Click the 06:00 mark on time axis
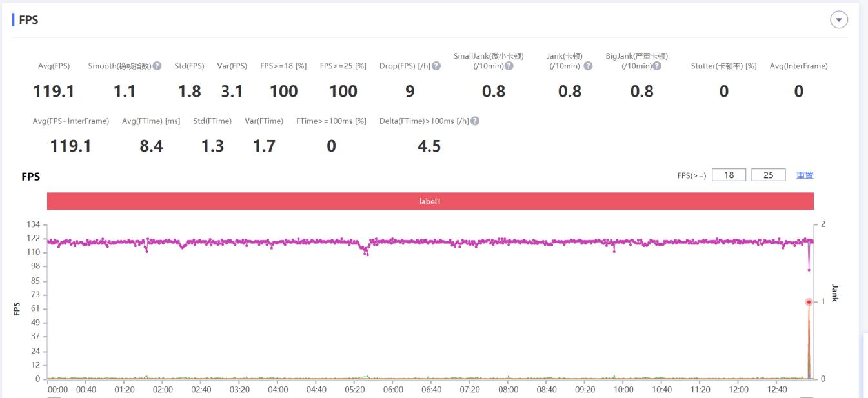This screenshot has width=868, height=398. pyautogui.click(x=393, y=390)
